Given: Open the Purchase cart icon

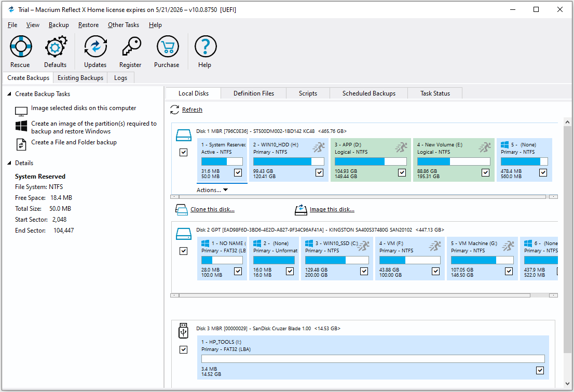Looking at the screenshot, I should pyautogui.click(x=168, y=47).
